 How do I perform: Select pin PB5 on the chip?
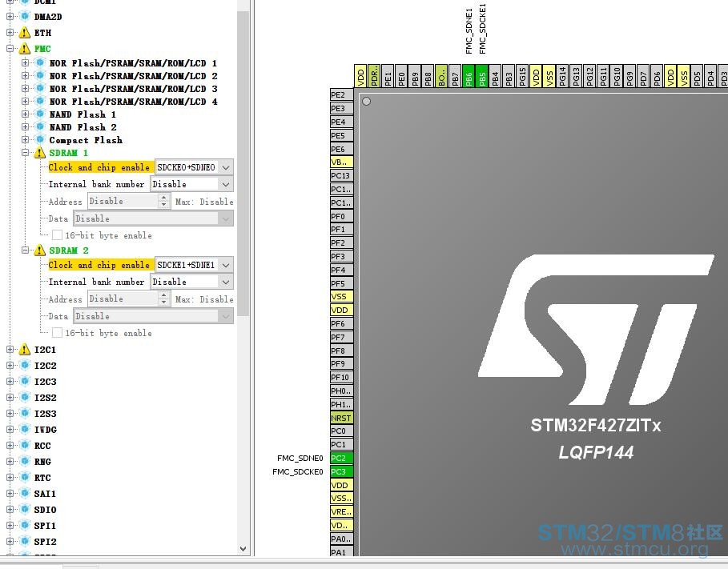[482, 76]
